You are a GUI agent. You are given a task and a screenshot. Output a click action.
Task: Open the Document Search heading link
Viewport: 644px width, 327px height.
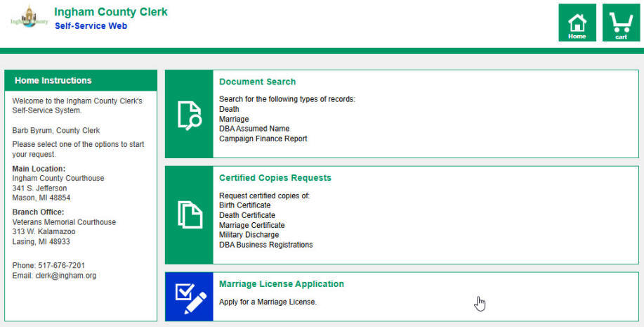tap(257, 82)
